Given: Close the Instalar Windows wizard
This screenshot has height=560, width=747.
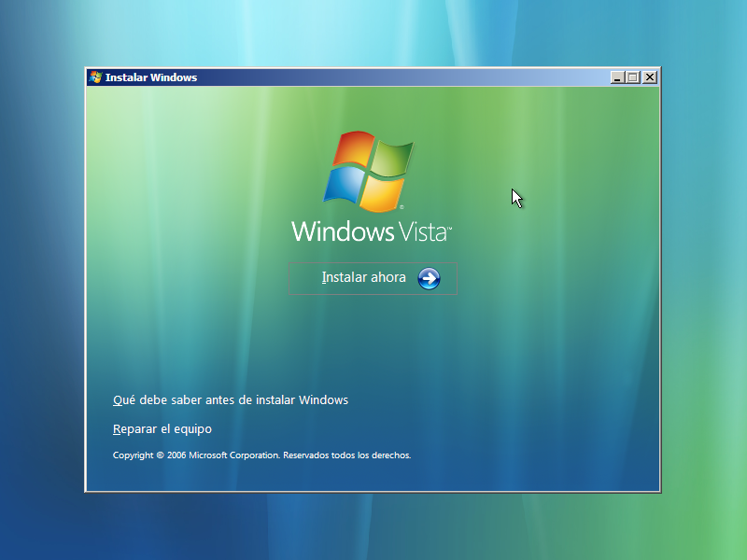Looking at the screenshot, I should click(649, 77).
